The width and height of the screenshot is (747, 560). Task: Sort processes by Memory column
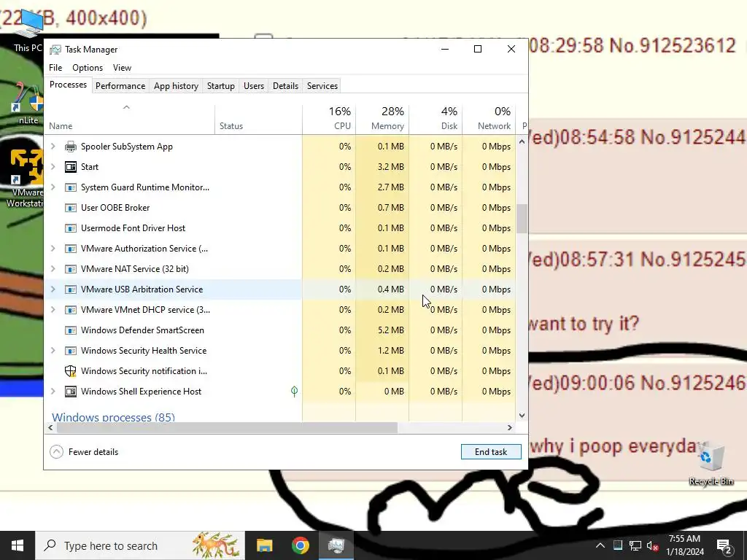point(382,118)
